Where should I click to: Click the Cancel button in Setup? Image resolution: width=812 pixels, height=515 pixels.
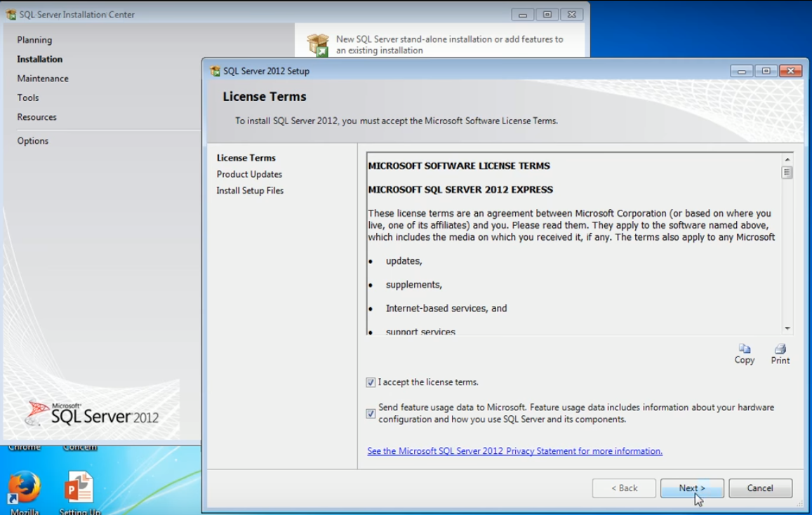click(x=760, y=488)
